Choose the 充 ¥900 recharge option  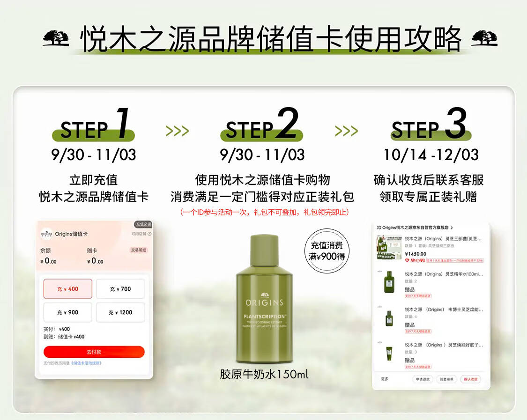click(x=68, y=312)
